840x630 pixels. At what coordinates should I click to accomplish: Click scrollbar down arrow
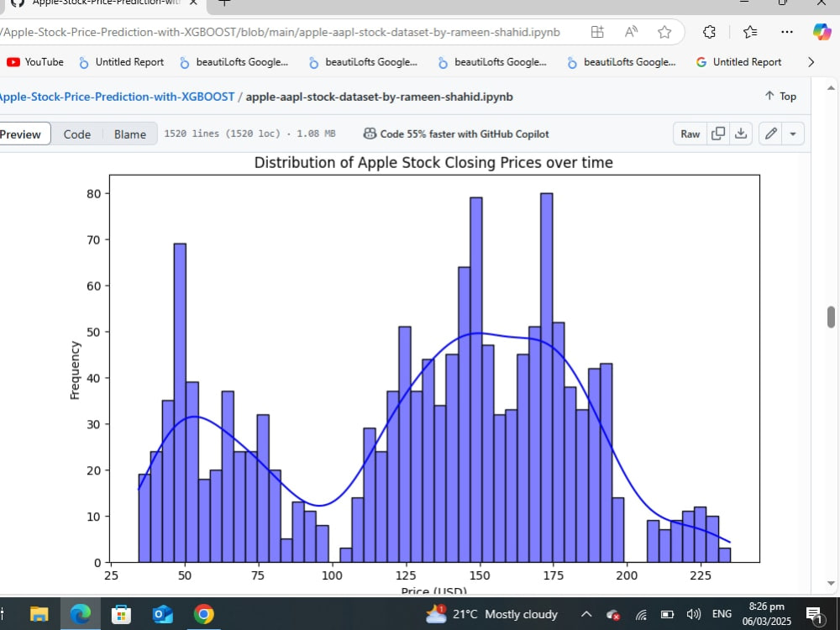831,584
